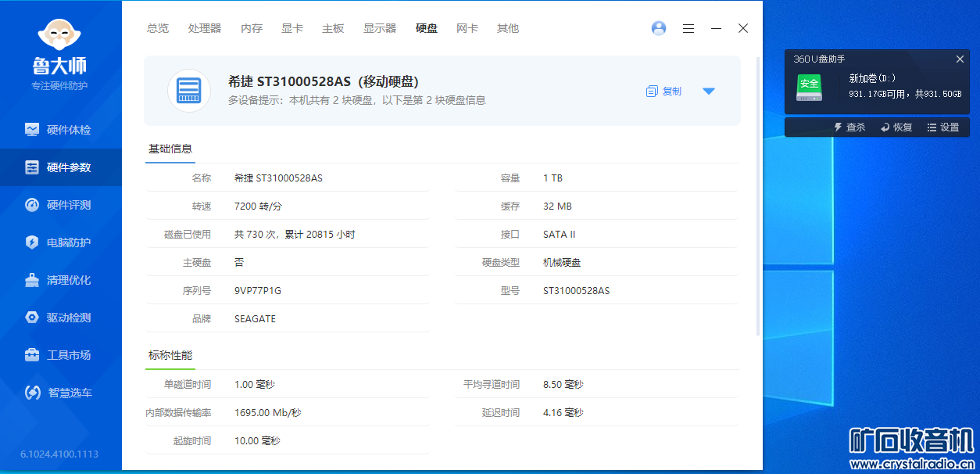Open 硬件评测 benchmark section
The width and height of the screenshot is (980, 474).
(x=61, y=205)
